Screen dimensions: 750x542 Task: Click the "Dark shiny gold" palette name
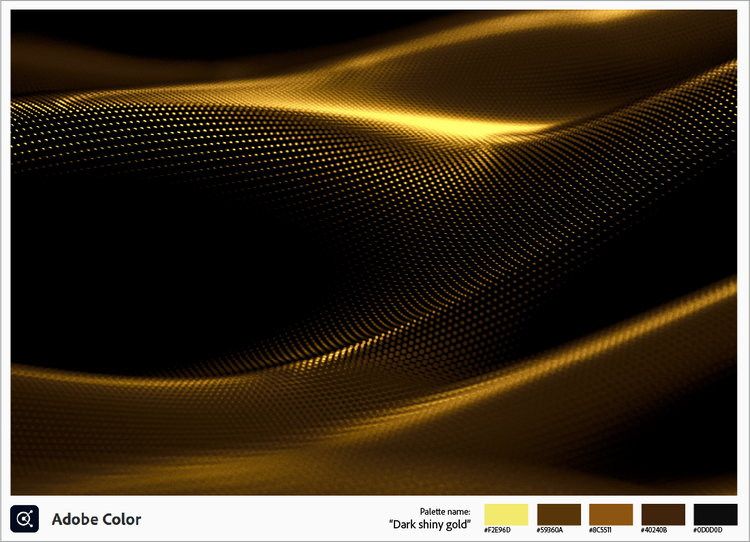(x=430, y=524)
